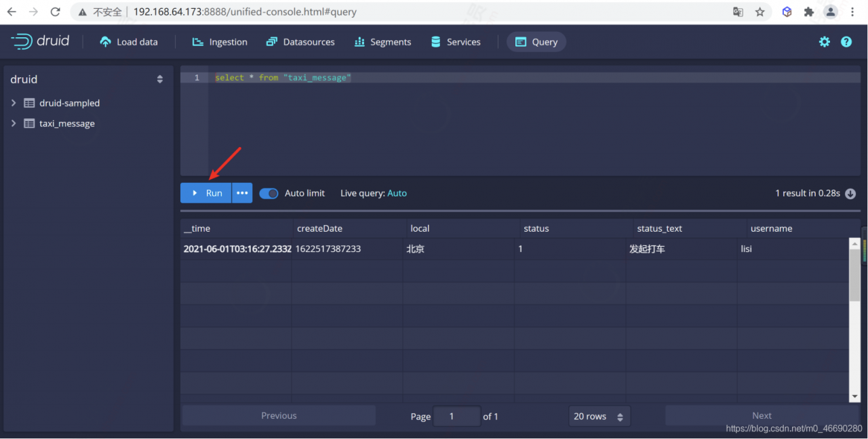
Task: Open console settings gear icon
Action: 824,42
